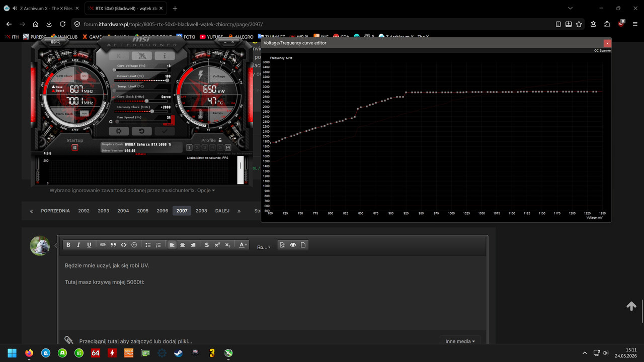
Task: Click the POPRZEDNIA previous page link
Action: coord(55,211)
